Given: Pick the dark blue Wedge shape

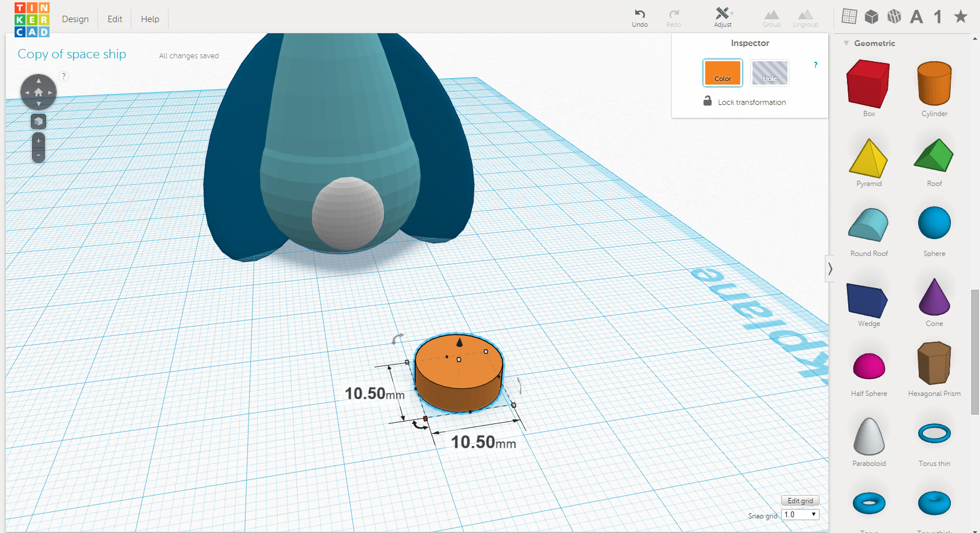Looking at the screenshot, I should pos(867,300).
